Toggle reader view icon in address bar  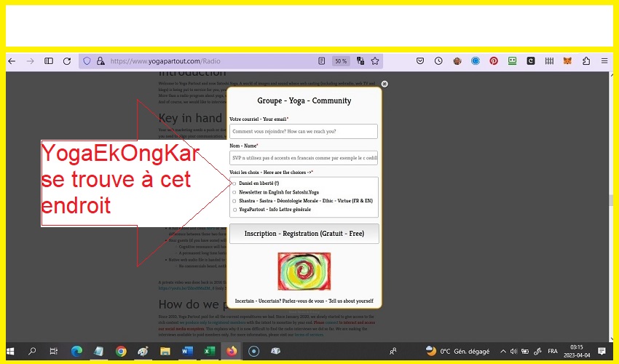point(322,61)
